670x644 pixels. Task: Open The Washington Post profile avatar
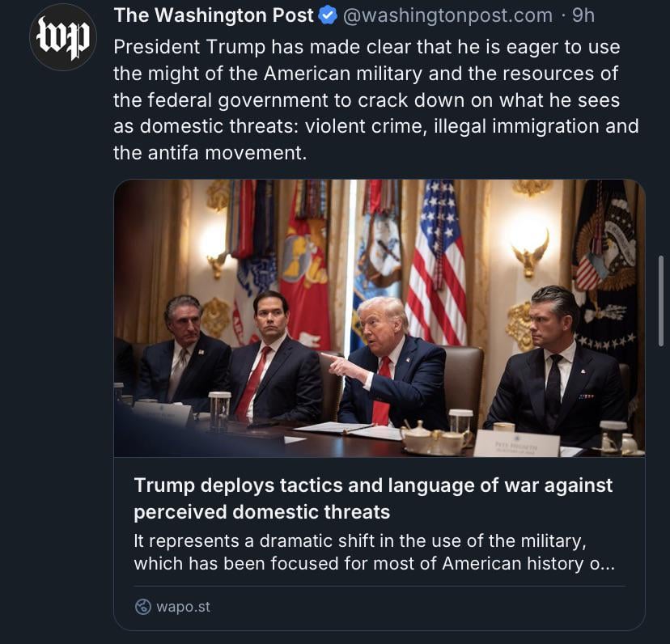tap(63, 37)
